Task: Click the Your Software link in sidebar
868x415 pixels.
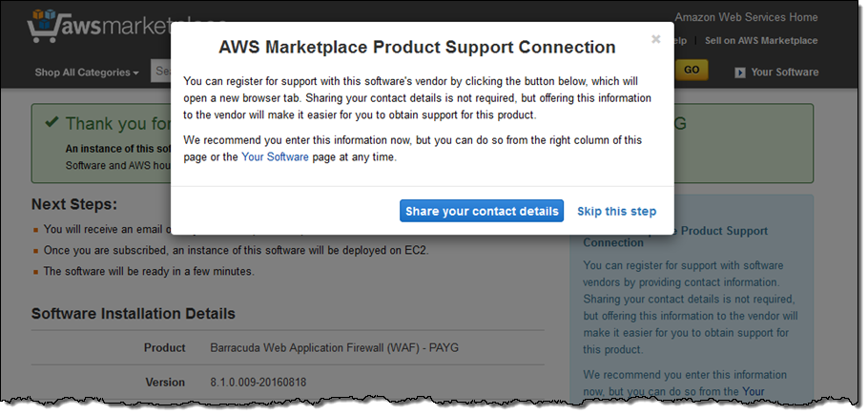Action: pos(753,391)
